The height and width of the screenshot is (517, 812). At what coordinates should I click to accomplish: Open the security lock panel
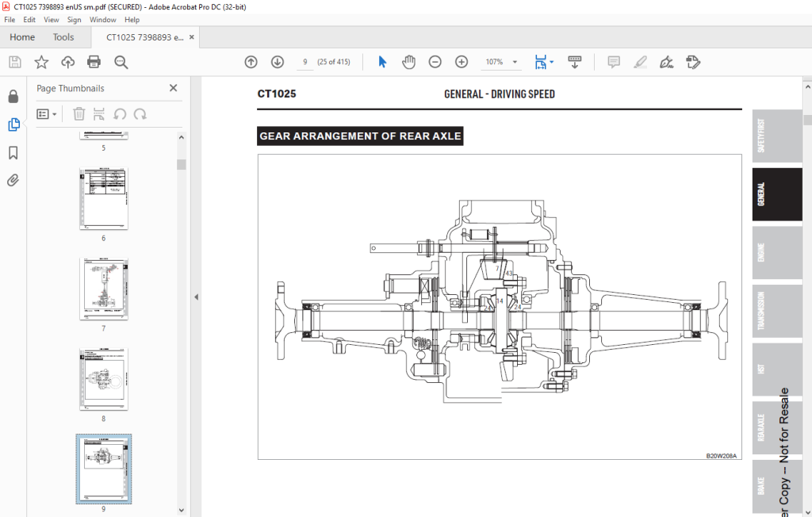pyautogui.click(x=13, y=97)
